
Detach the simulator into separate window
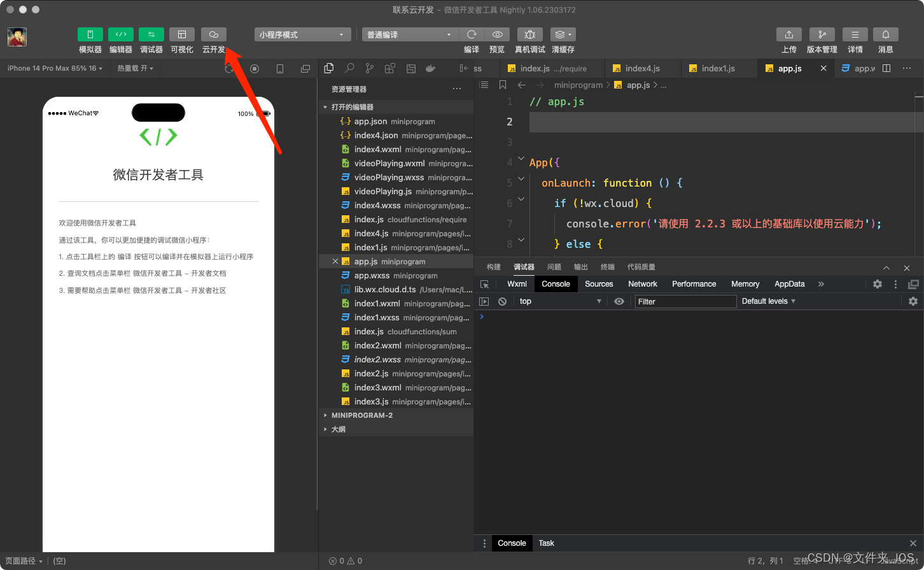[x=305, y=68]
